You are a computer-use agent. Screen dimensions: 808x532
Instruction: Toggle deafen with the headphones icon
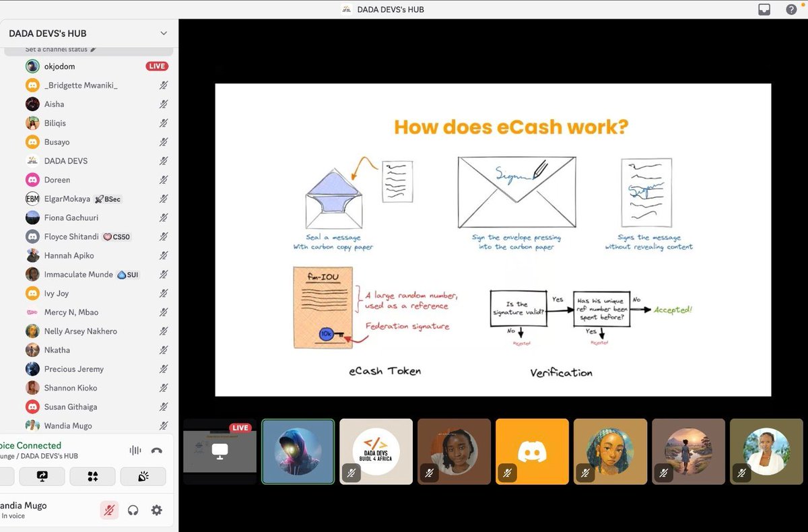pyautogui.click(x=133, y=510)
